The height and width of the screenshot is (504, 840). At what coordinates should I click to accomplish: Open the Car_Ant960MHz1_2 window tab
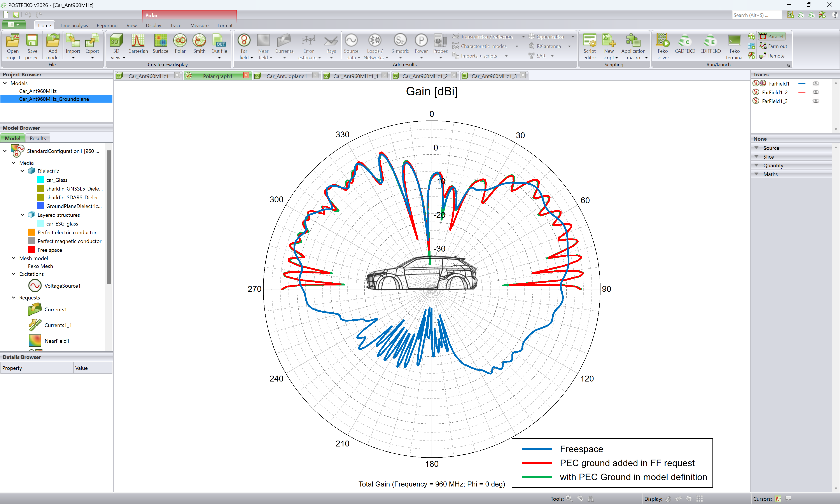click(424, 76)
